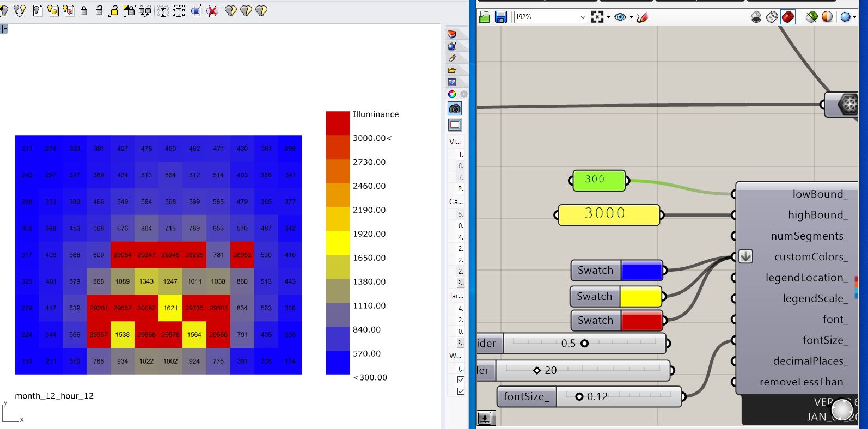Screen dimensions: 868x429
Task: Click the cylinder icon with red X
Action: 212,10
